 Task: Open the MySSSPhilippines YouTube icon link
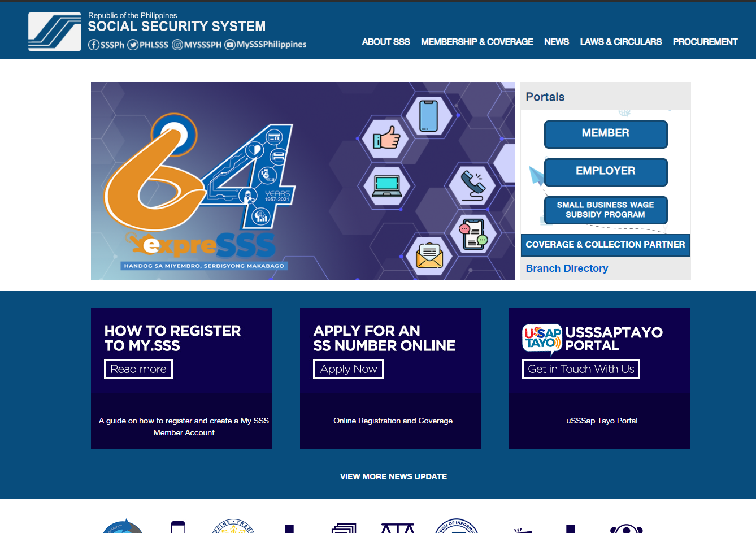pos(230,45)
